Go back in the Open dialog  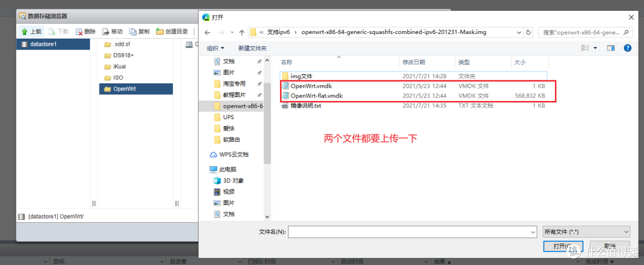coord(208,32)
